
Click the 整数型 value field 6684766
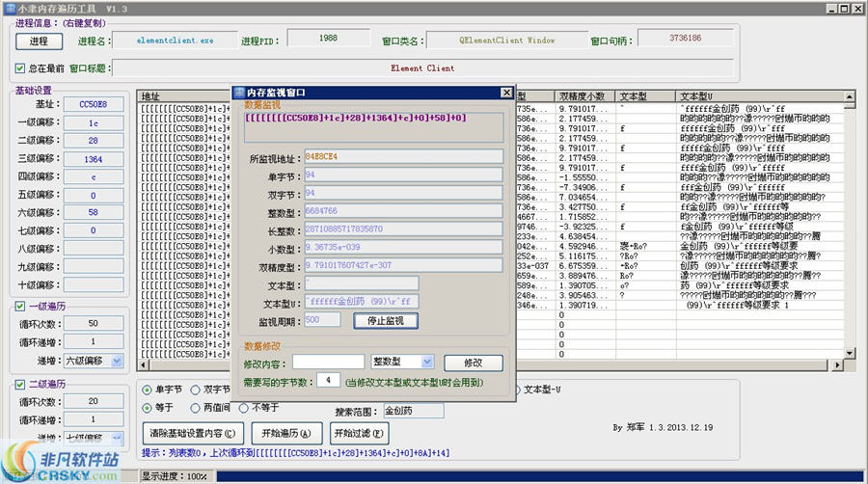click(403, 211)
